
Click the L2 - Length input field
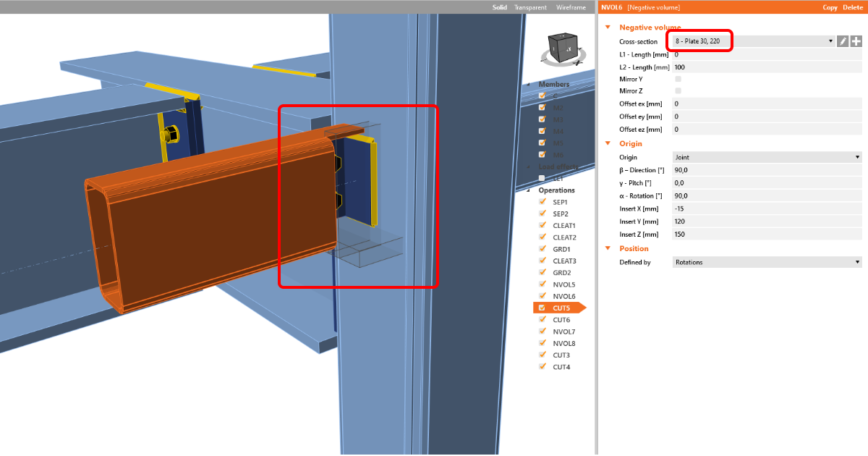coord(767,67)
